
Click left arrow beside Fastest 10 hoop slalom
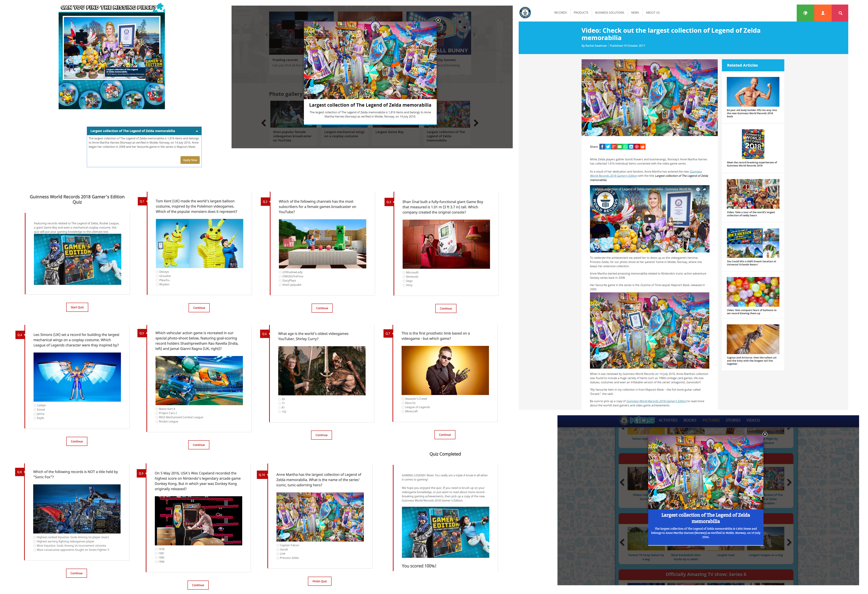click(622, 542)
